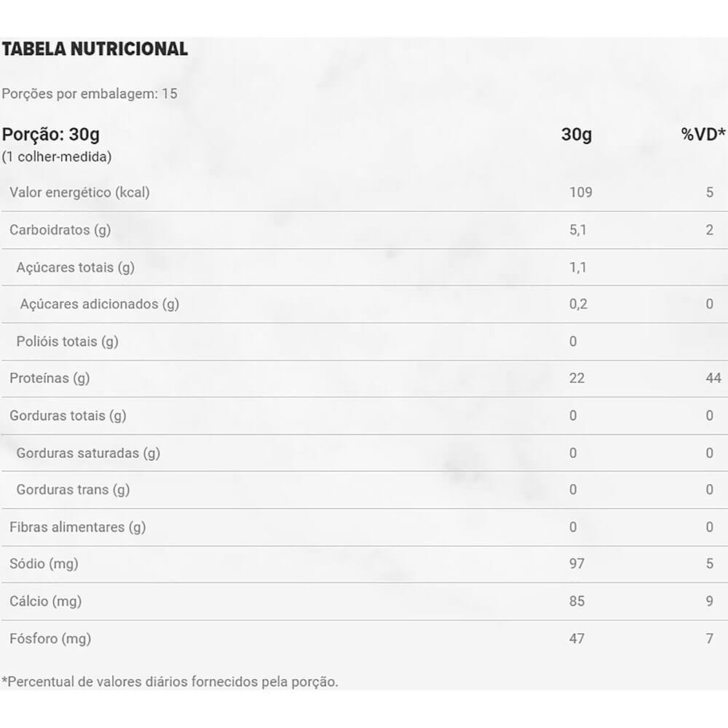Screen dimensions: 728x728
Task: Click the Gorduras trans (g) row label
Action: 73,490
